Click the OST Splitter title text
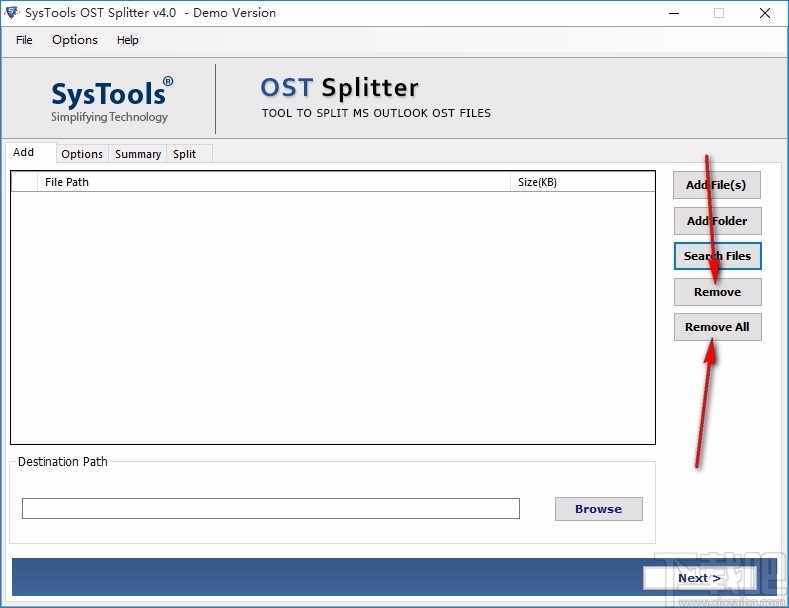The width and height of the screenshot is (789, 608). pyautogui.click(x=340, y=88)
